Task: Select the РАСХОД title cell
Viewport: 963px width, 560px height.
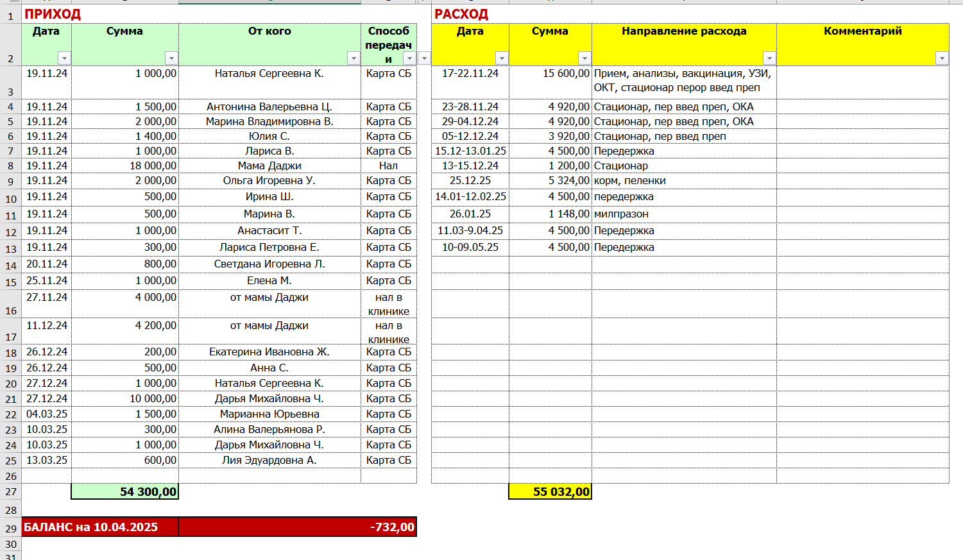Action: (461, 14)
